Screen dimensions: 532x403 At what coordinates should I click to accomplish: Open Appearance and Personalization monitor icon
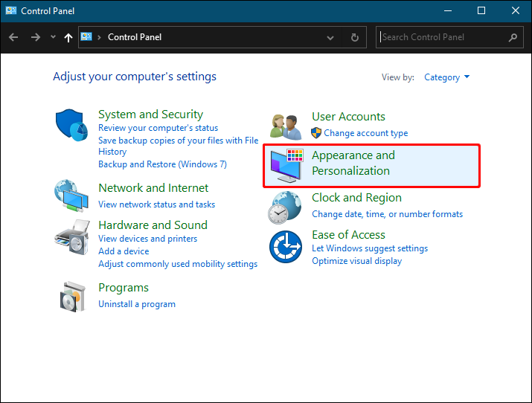coord(286,165)
